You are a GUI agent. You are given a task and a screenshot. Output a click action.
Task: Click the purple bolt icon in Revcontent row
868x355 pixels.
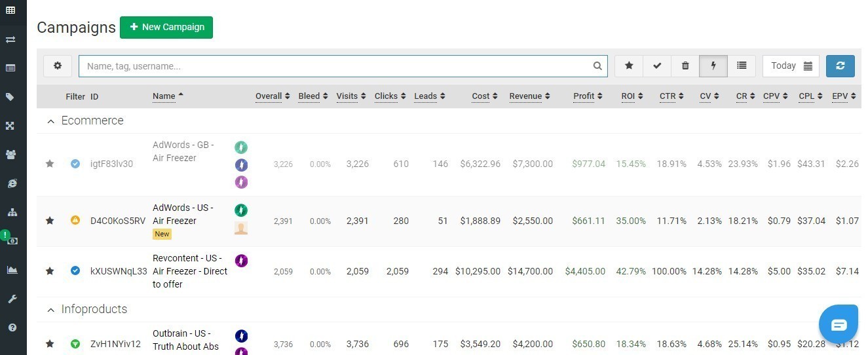[241, 261]
